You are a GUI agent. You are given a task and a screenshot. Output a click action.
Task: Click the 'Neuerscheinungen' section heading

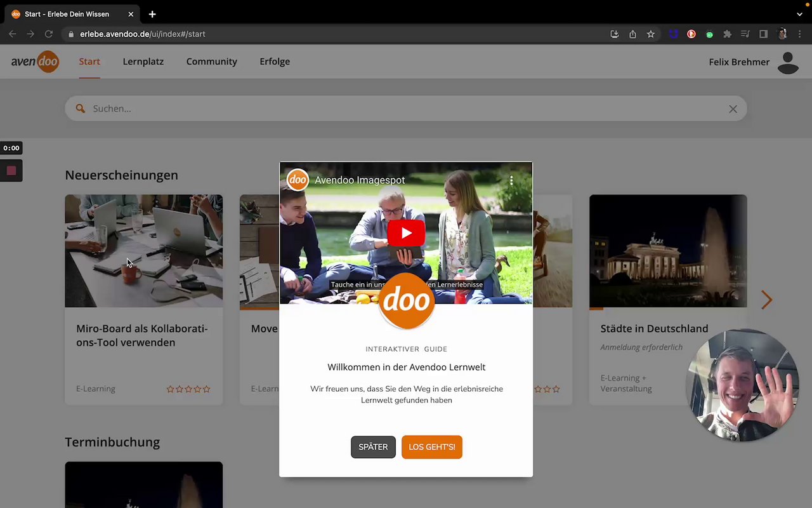tap(122, 175)
